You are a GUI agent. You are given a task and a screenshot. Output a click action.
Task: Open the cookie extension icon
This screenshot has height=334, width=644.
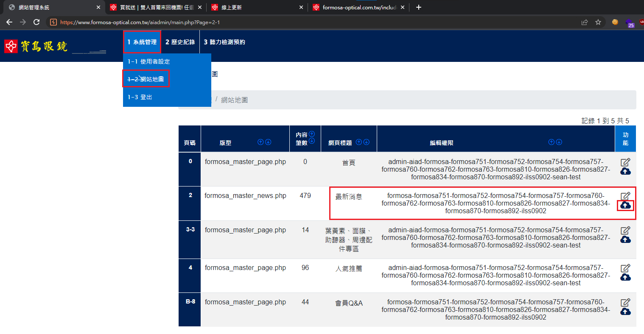[615, 22]
